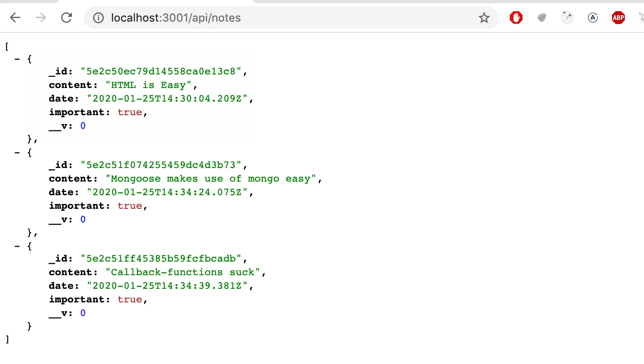
Task: Select id value 5e2c51f074255459dc4d3b73
Action: 161,165
